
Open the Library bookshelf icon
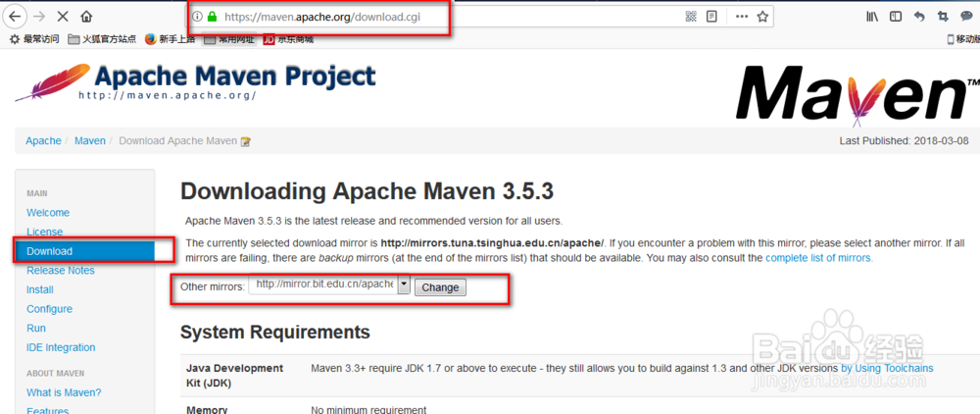click(872, 17)
